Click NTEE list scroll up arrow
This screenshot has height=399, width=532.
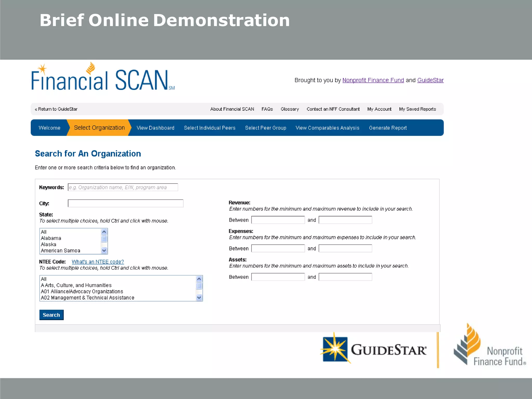(199, 279)
